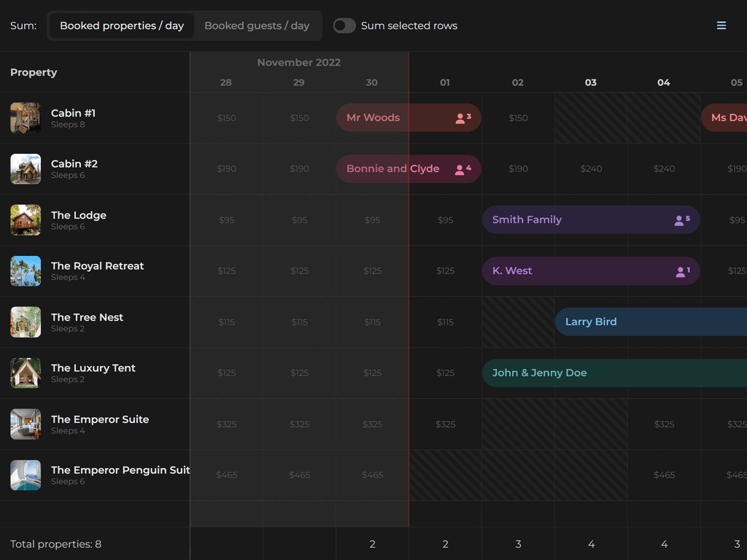
Task: Click Emperor Suite $325 cell on the 01st
Action: pos(445,424)
